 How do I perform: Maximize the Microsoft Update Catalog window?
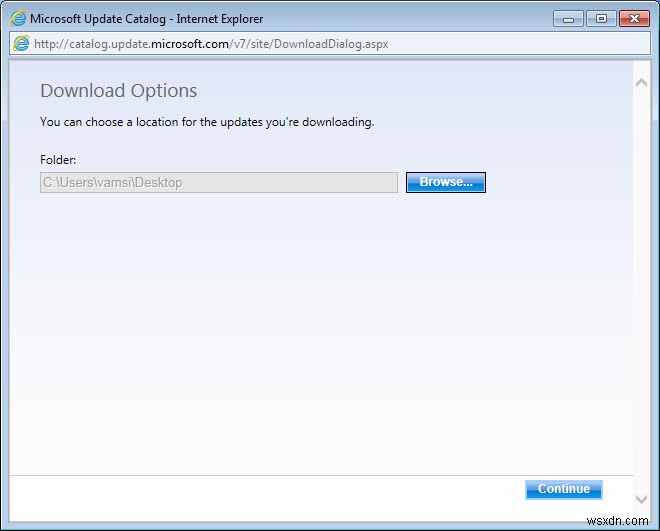[601, 19]
